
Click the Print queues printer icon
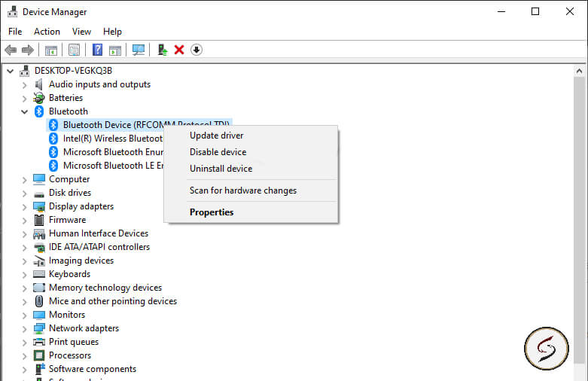coord(39,342)
